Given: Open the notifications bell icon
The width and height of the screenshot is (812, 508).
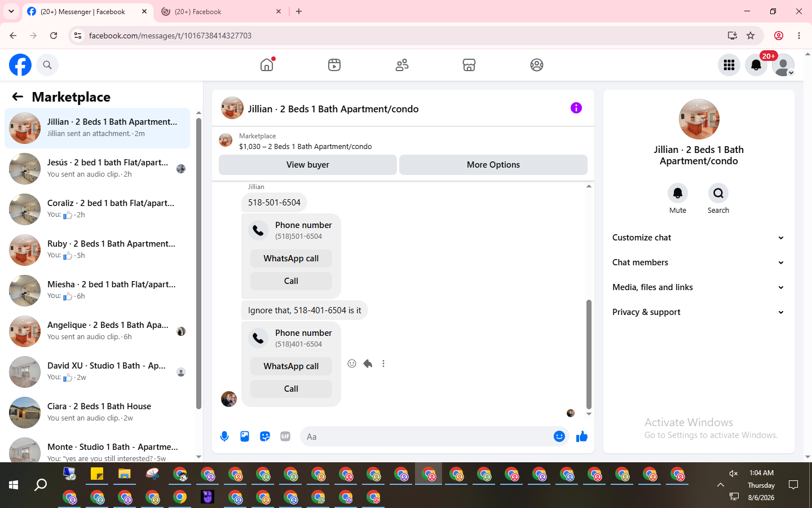Looking at the screenshot, I should [x=756, y=65].
